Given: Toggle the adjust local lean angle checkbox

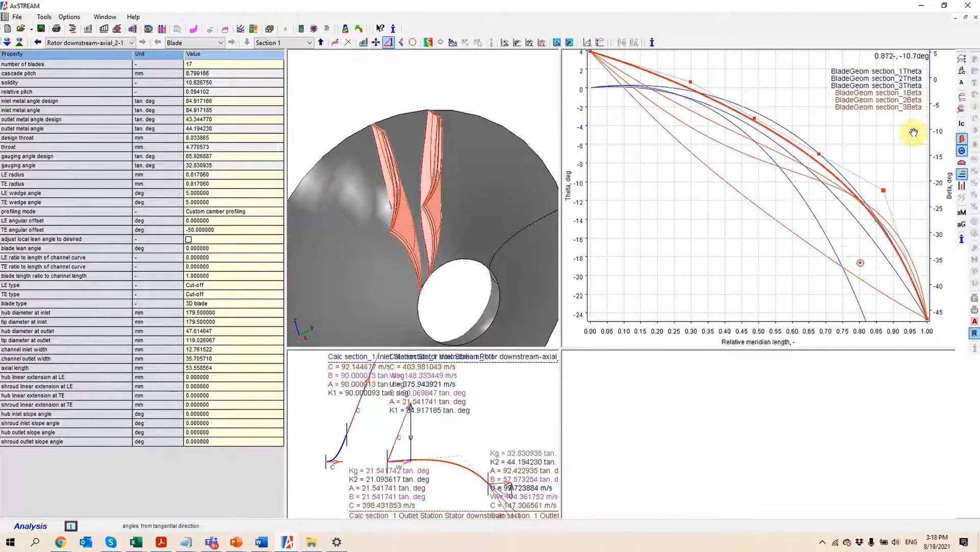Looking at the screenshot, I should point(188,239).
